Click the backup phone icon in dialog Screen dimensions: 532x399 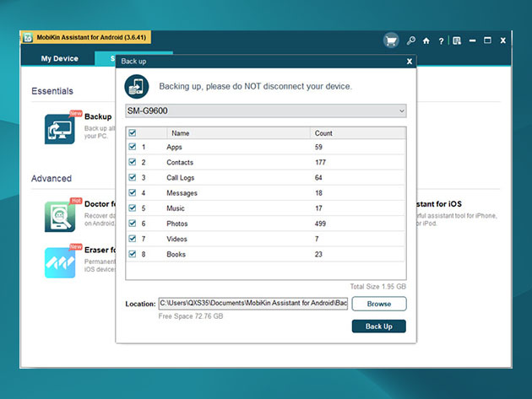(x=137, y=86)
